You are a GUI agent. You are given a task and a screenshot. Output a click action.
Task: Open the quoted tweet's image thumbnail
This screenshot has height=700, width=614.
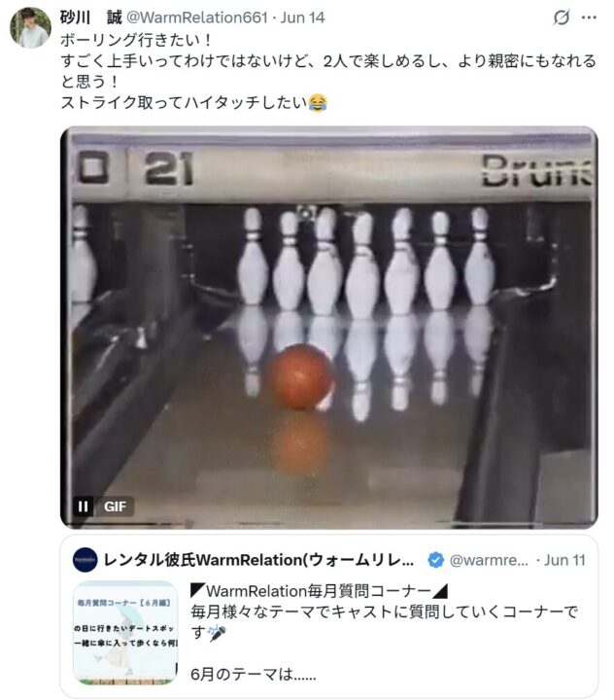tap(125, 632)
